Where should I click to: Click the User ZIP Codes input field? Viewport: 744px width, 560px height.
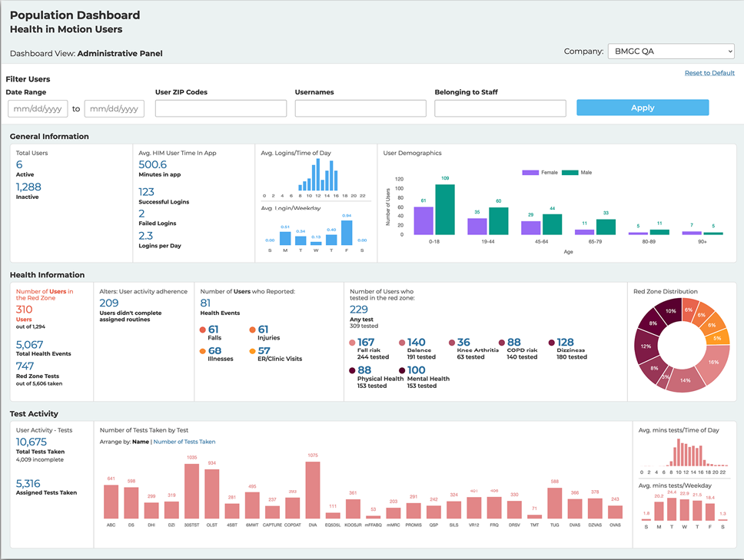coord(221,108)
